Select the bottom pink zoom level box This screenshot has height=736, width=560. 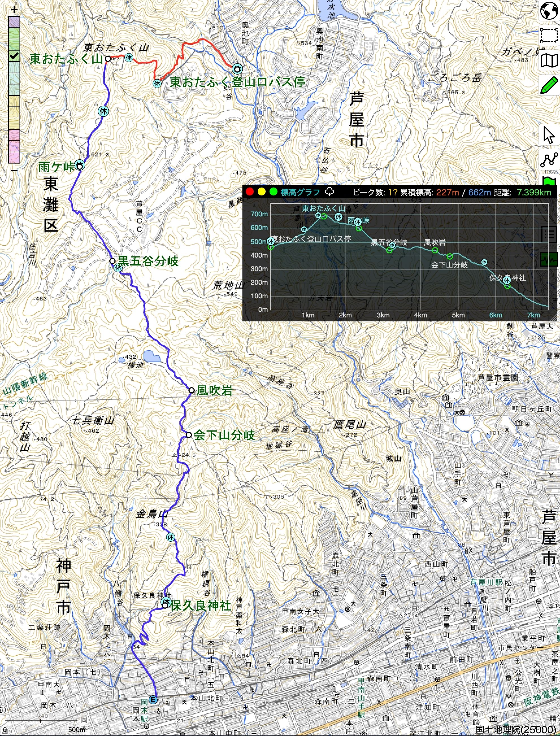coord(14,158)
